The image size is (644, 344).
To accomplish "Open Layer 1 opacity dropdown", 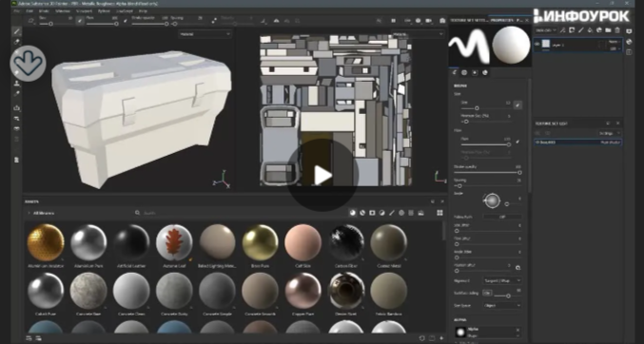I will click(615, 48).
